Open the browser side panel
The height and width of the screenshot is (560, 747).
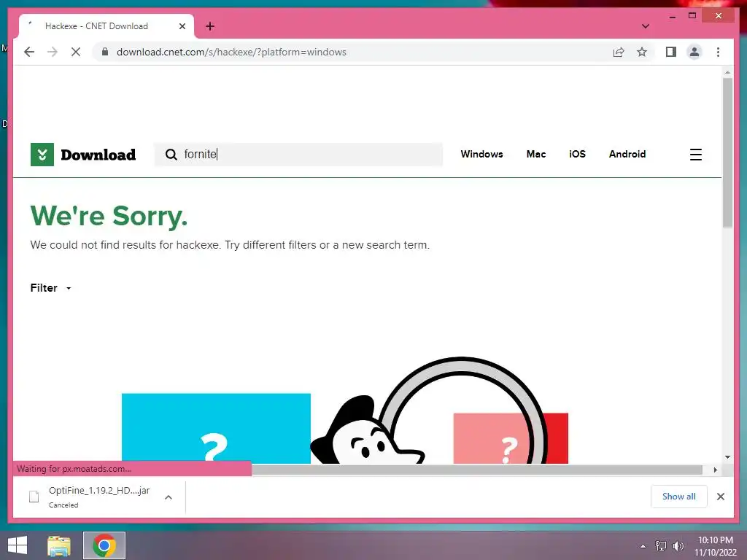[671, 52]
